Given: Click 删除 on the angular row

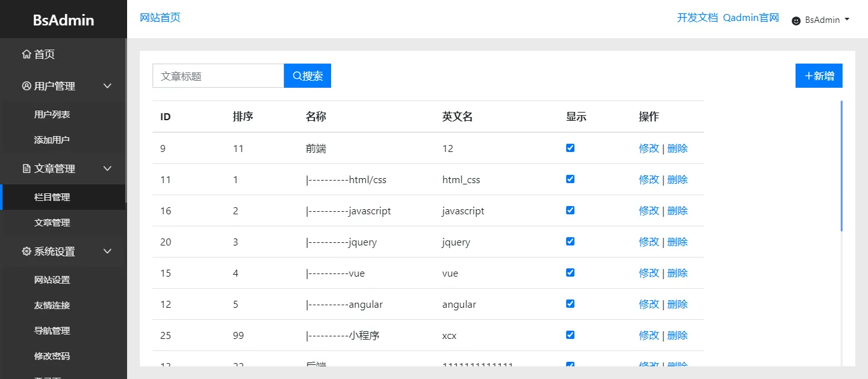Looking at the screenshot, I should tap(677, 303).
